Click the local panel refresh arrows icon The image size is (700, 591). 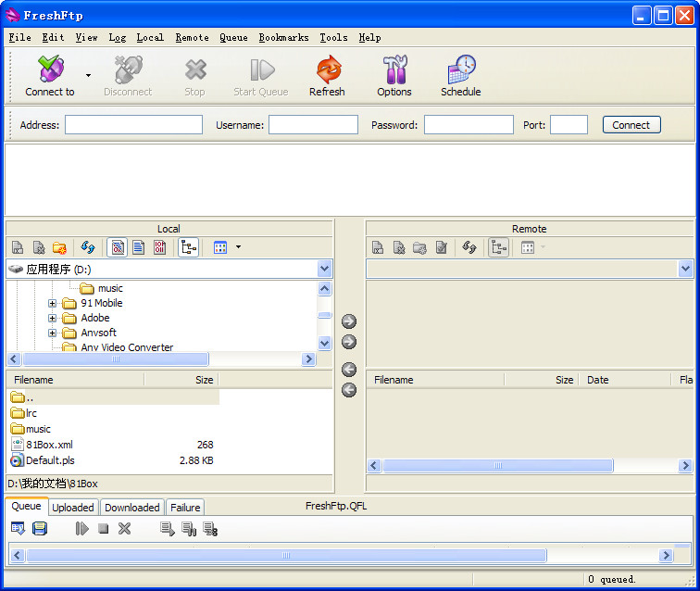[88, 247]
